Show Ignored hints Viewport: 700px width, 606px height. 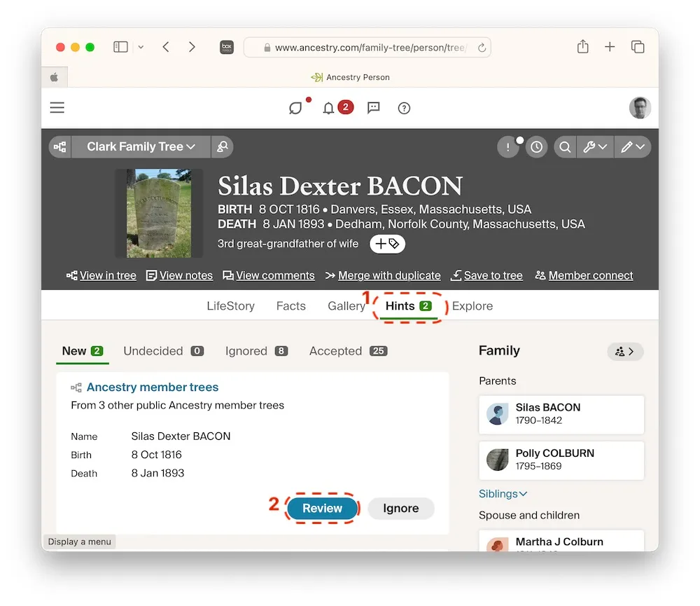pyautogui.click(x=256, y=351)
